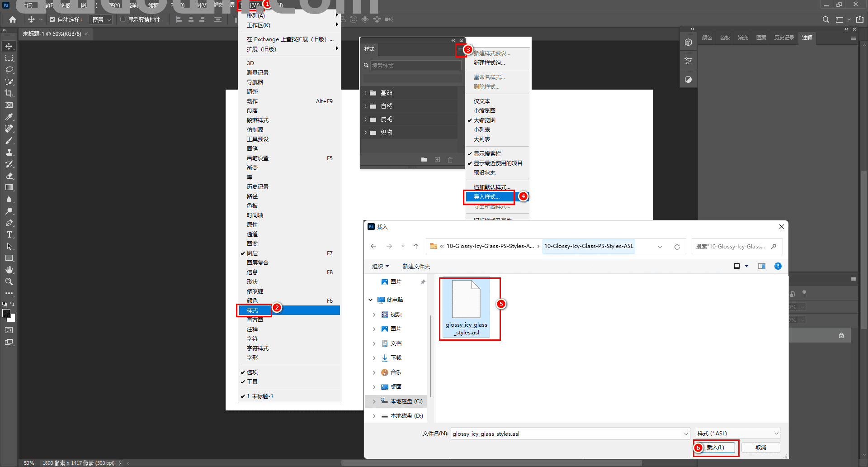
Task: Open the file type 样式 (*.ASL) dropdown
Action: tap(738, 434)
